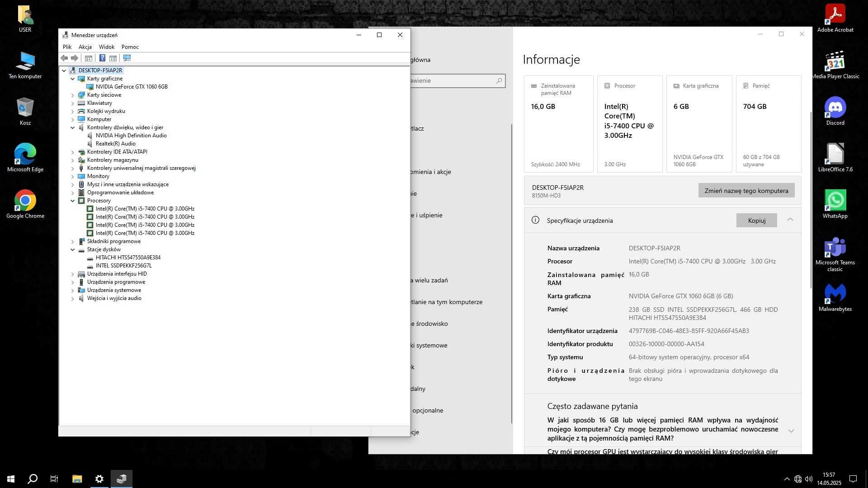Viewport: 868px width, 488px height.
Task: Select the NVIDIA High Definition Audio device
Action: [131, 136]
